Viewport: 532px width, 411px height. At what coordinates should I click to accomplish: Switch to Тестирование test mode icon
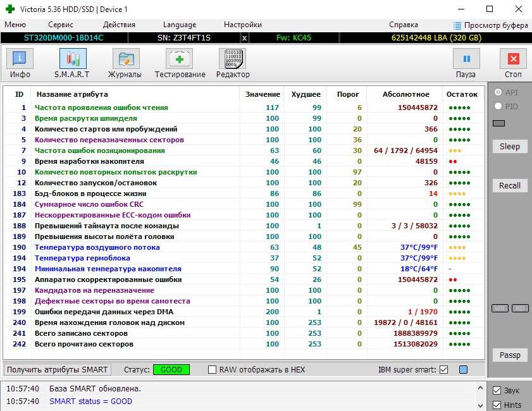click(179, 59)
